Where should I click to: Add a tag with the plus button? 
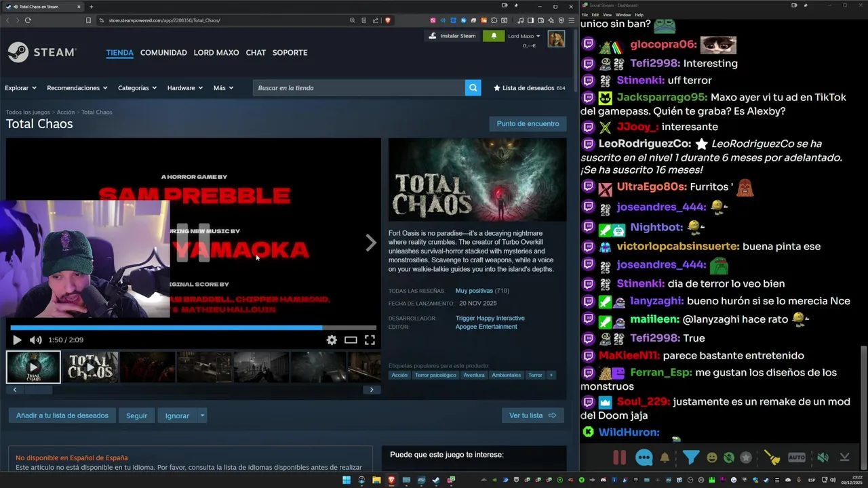point(551,375)
